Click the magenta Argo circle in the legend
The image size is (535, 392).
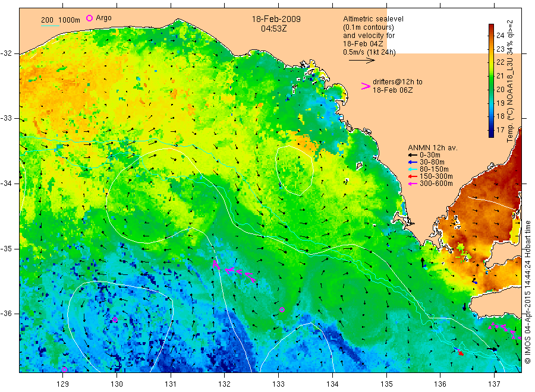(x=89, y=18)
